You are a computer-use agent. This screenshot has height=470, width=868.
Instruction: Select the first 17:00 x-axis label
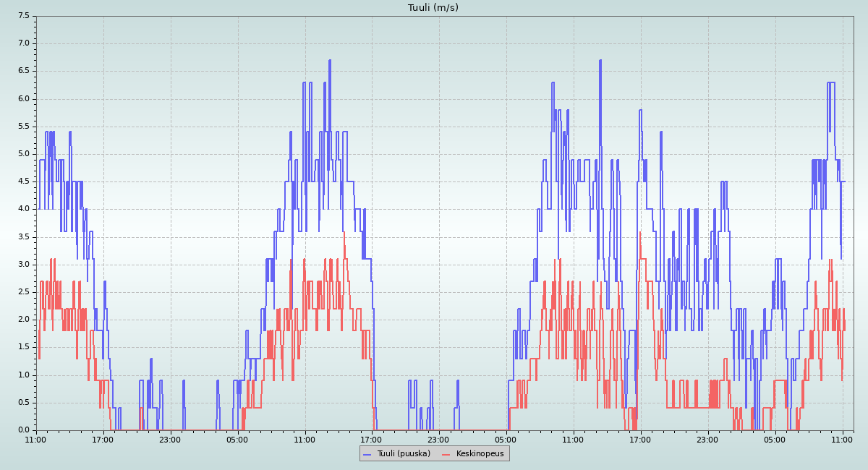pyautogui.click(x=103, y=439)
